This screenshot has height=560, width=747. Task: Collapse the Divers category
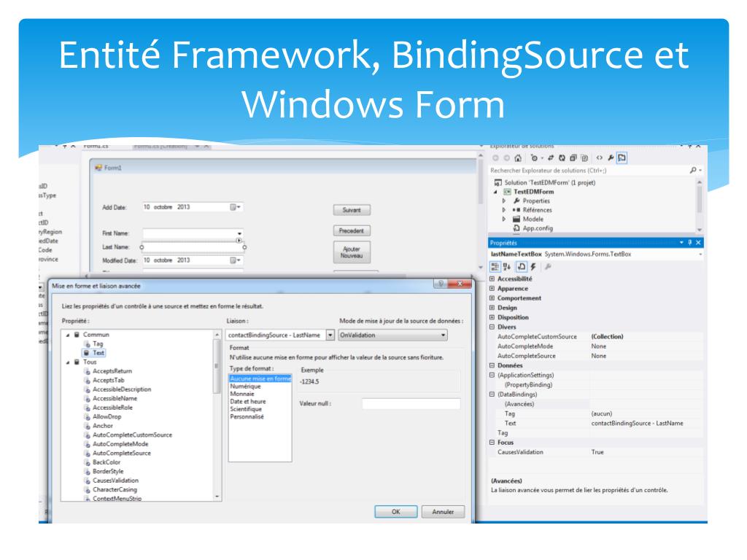tap(492, 327)
